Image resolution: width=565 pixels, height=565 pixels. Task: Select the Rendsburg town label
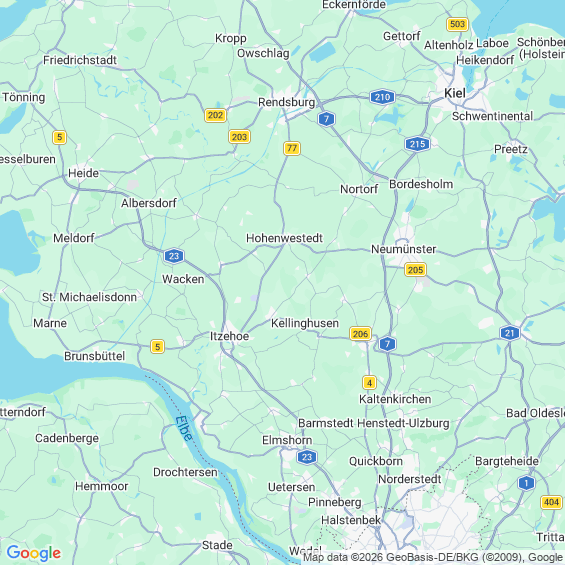286,102
